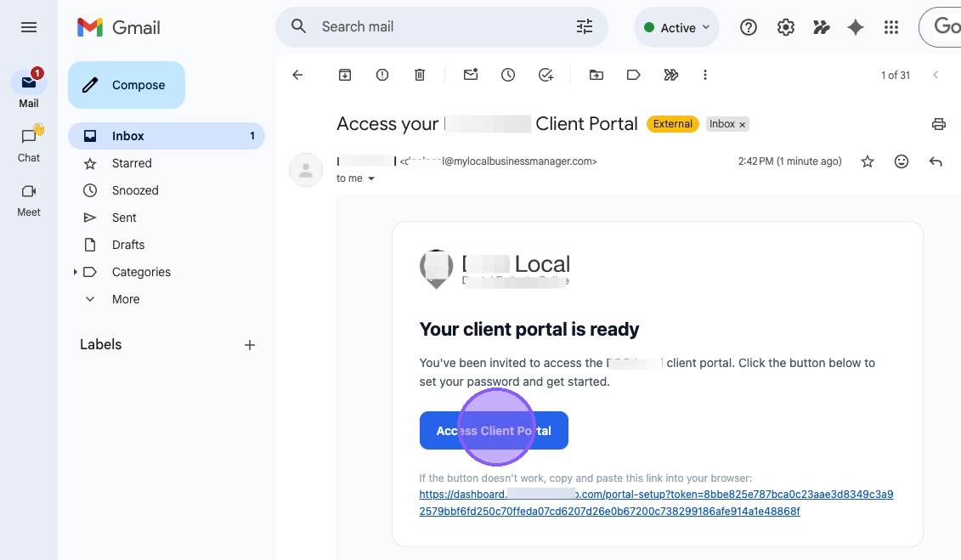
Task: Open the Support help icon
Action: click(x=749, y=27)
